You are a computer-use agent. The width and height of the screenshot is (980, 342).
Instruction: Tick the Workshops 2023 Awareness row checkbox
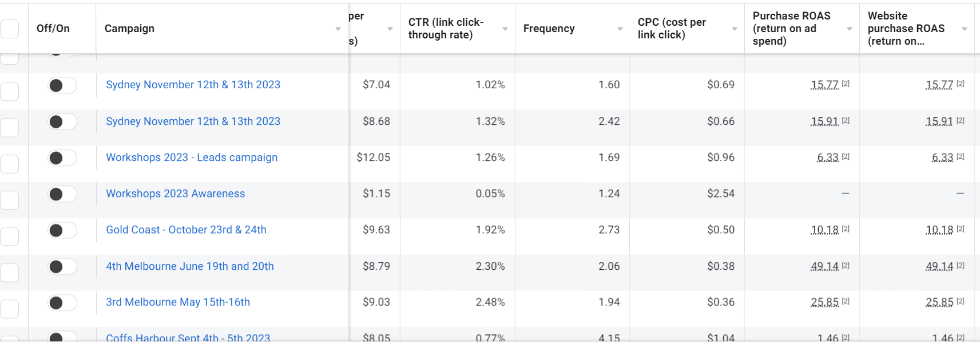(x=10, y=200)
